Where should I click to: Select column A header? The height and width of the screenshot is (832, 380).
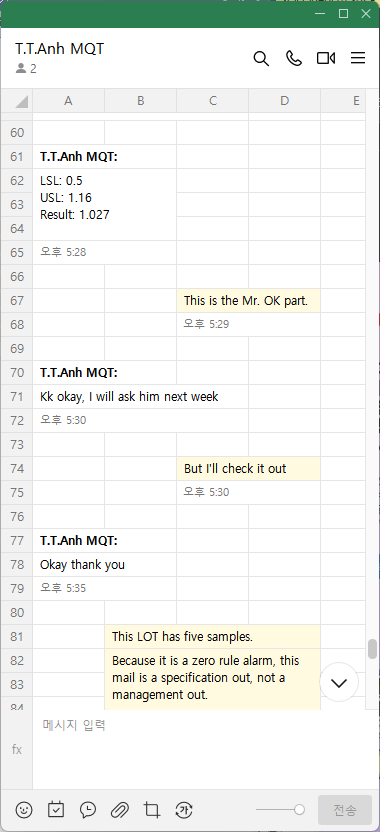[x=68, y=101]
